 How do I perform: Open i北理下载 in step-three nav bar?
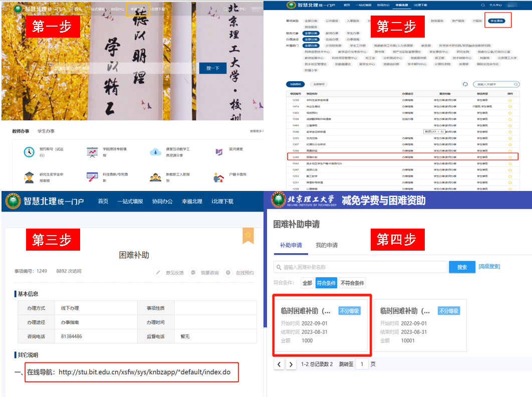222,202
